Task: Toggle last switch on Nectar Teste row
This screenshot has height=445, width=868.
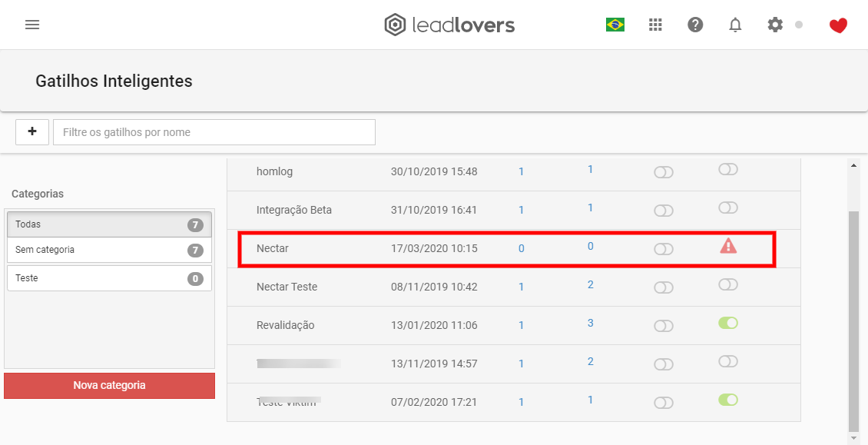Action: pyautogui.click(x=728, y=285)
